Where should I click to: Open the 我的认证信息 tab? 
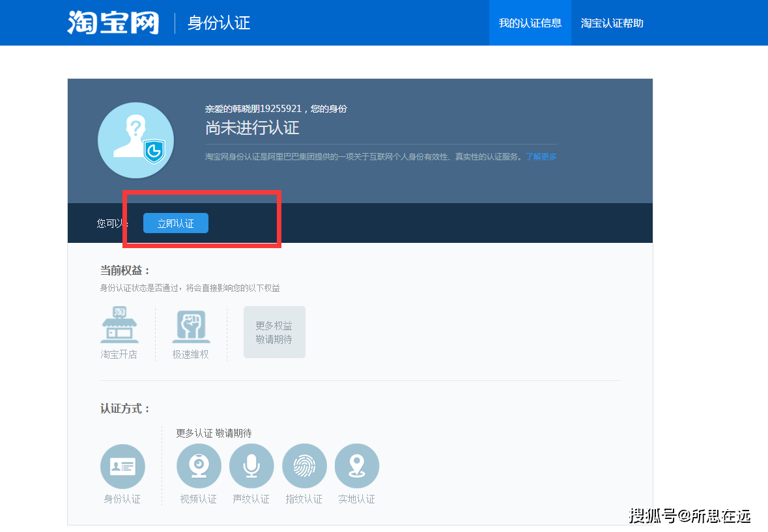530,23
